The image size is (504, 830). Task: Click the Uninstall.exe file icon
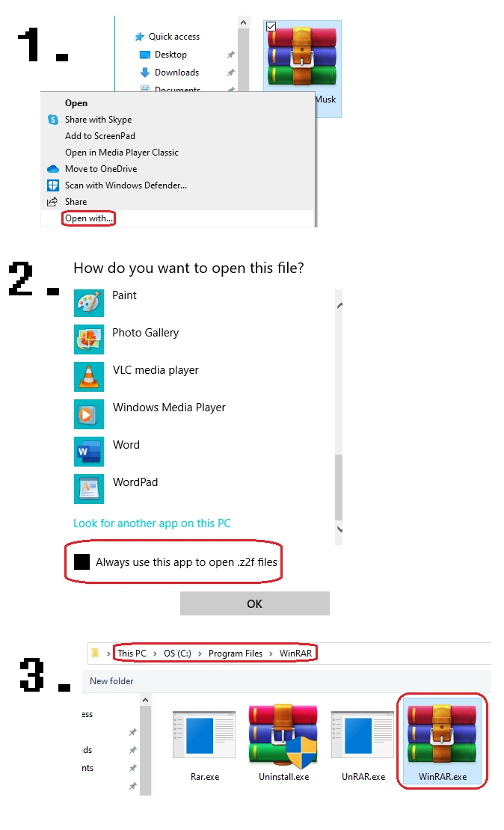pos(283,736)
